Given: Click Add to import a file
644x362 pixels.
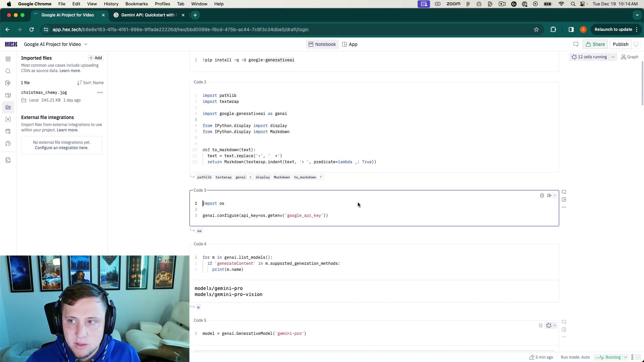Looking at the screenshot, I should click(x=96, y=58).
